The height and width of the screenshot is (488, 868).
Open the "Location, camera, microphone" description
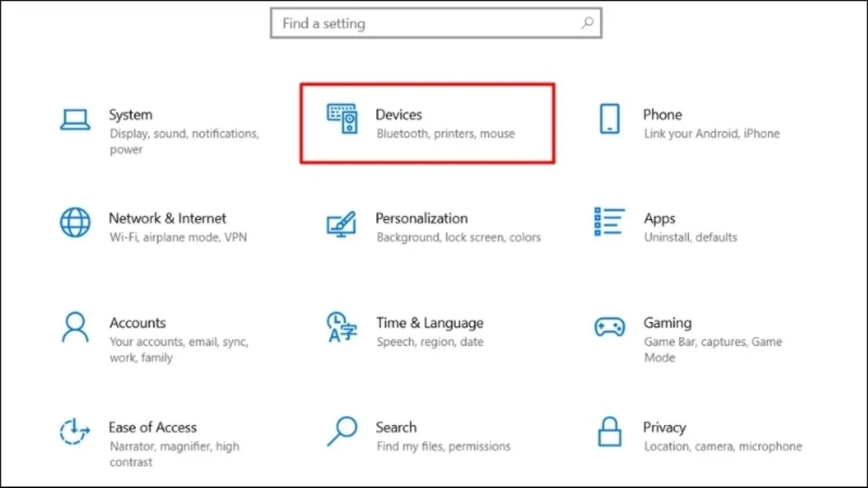(x=723, y=447)
